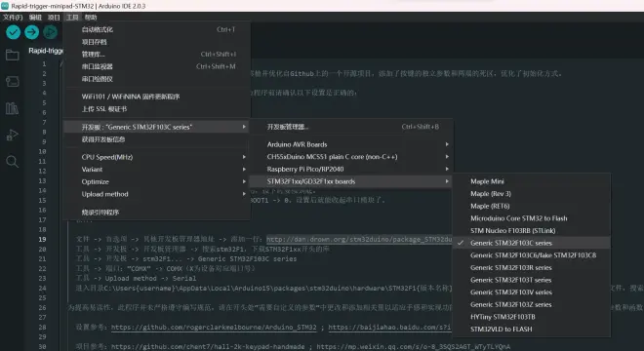Choose 获得开发板信息 menu entry
Screen dimensions: 644x351
point(157,139)
